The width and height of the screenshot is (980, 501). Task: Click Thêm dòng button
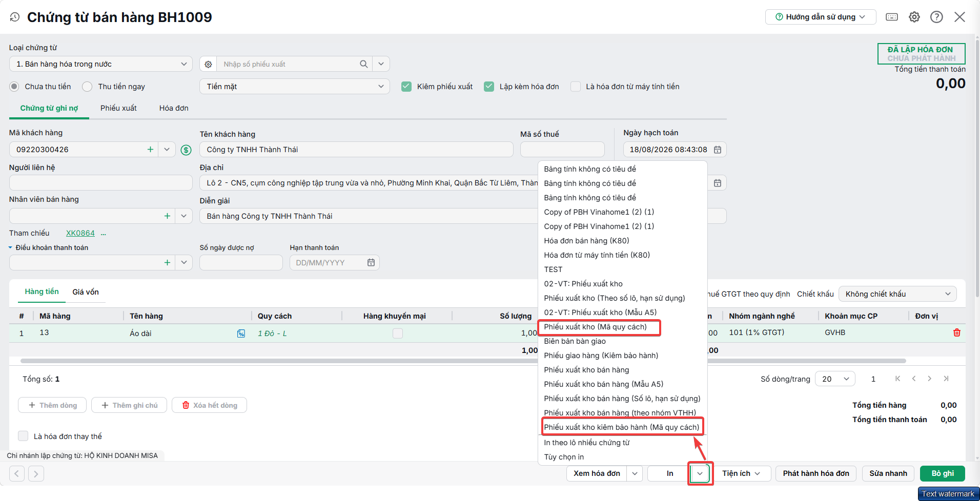[x=52, y=405]
